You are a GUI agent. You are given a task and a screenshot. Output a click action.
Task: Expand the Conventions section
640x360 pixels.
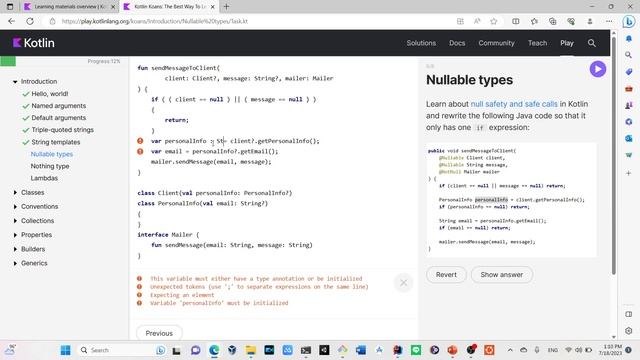pyautogui.click(x=15, y=207)
